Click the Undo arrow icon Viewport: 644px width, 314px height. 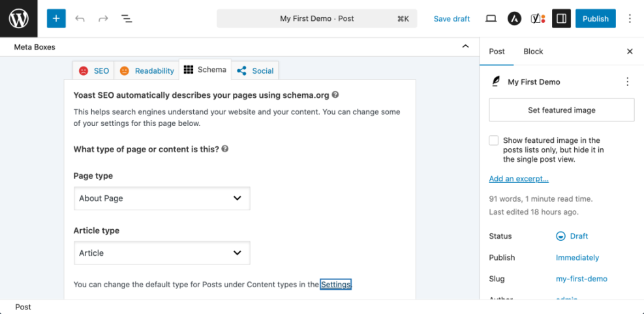tap(80, 18)
